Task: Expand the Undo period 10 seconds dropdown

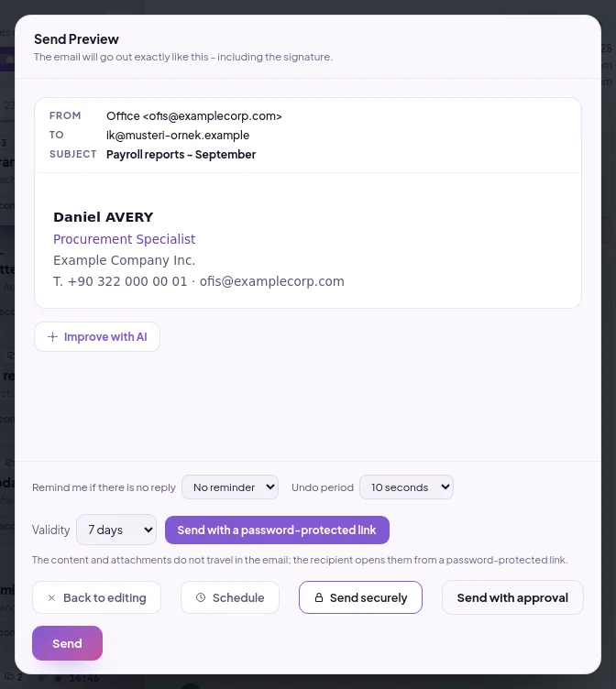Action: [x=406, y=487]
